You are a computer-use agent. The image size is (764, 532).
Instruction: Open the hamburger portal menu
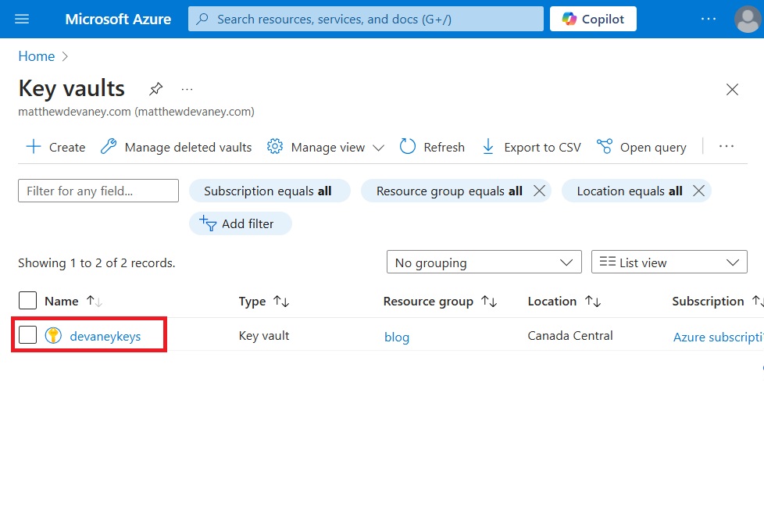[x=22, y=19]
